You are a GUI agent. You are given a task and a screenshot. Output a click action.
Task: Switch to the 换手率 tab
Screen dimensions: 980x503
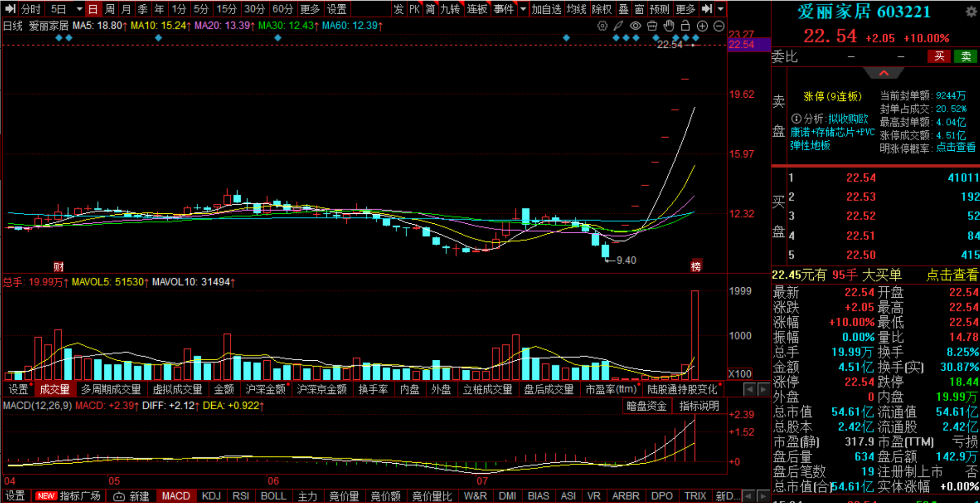pyautogui.click(x=373, y=389)
